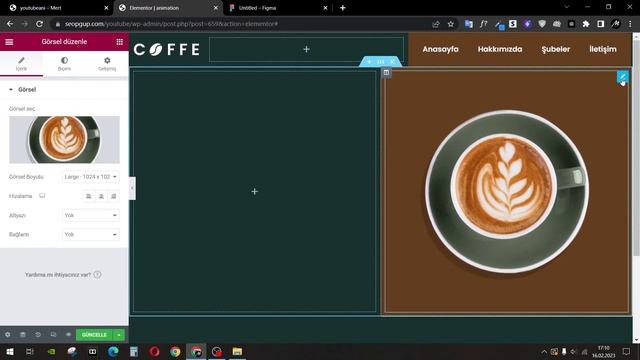Open the Windows Start menu
The height and width of the screenshot is (360, 640).
[x=9, y=351]
